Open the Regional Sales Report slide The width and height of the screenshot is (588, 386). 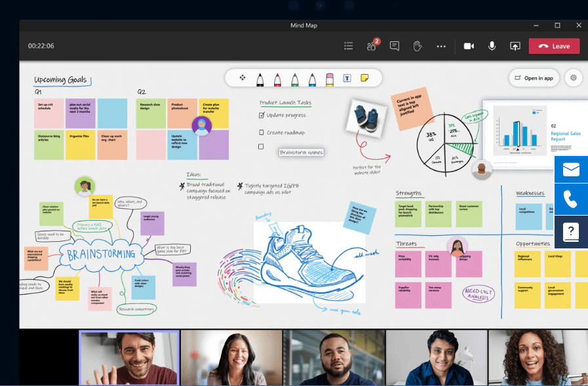coord(535,135)
